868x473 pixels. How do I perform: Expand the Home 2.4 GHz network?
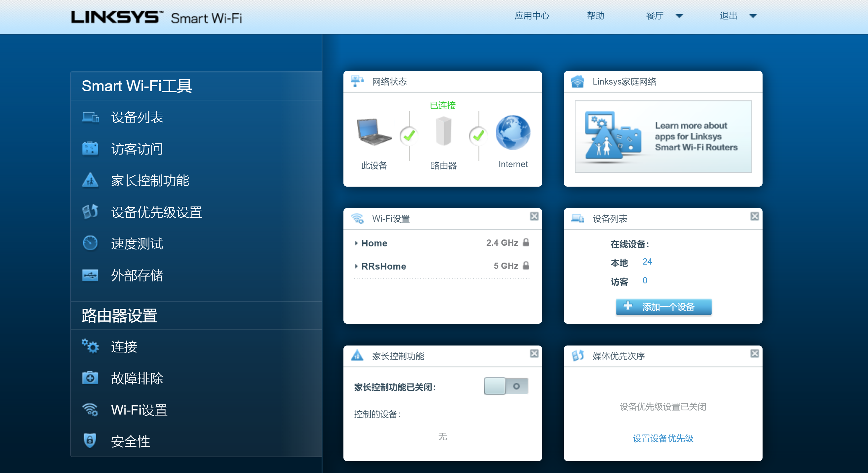point(357,243)
